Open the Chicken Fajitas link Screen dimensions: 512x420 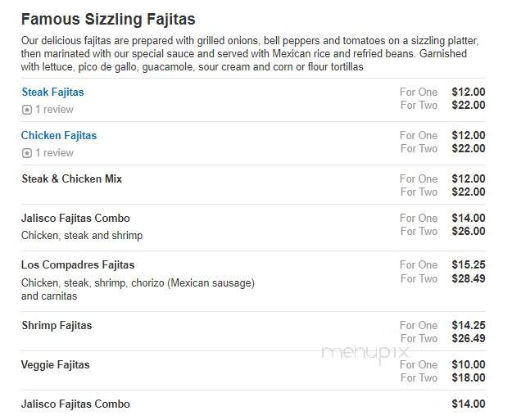pyautogui.click(x=59, y=135)
